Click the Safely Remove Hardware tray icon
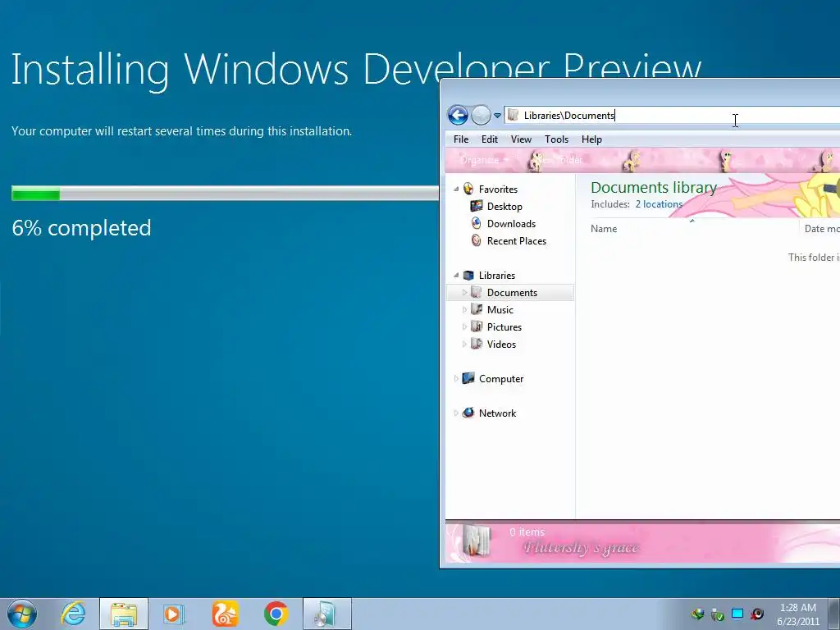Screen dimensions: 840x630 (717, 614)
